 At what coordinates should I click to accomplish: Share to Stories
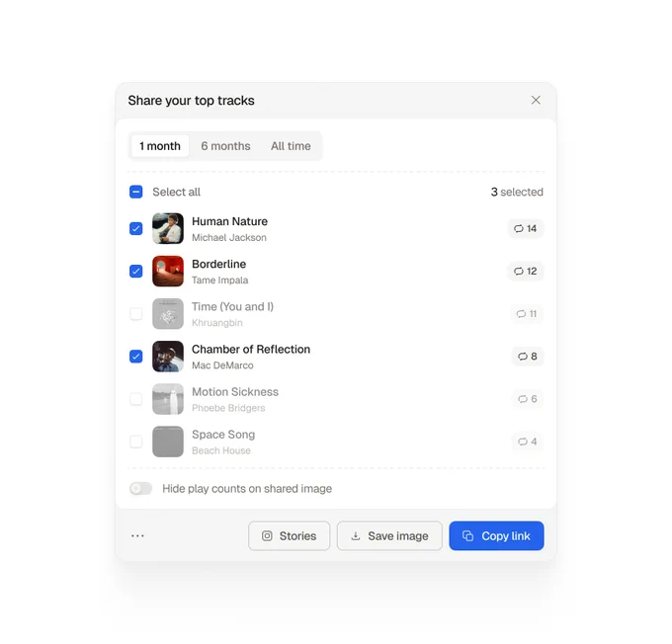tap(290, 536)
